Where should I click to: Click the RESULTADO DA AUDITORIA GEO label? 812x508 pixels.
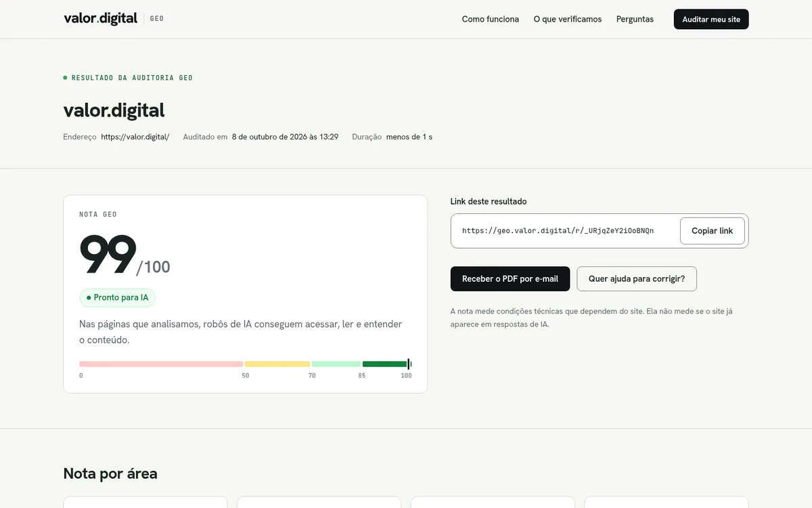pyautogui.click(x=132, y=78)
